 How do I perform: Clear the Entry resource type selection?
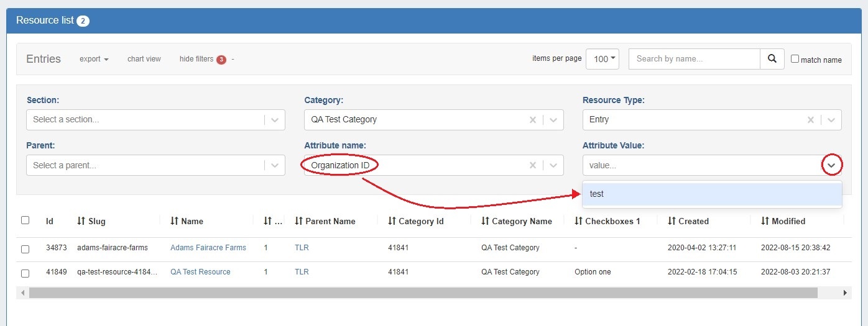[810, 120]
